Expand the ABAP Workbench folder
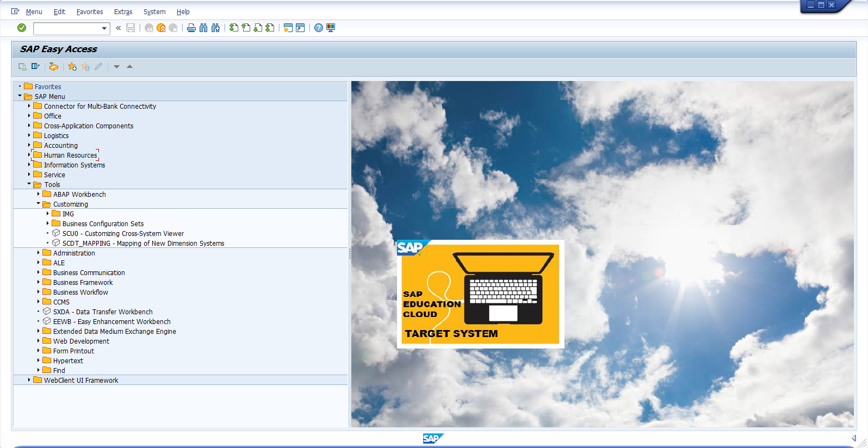Viewport: 868px width, 448px height. [39, 194]
